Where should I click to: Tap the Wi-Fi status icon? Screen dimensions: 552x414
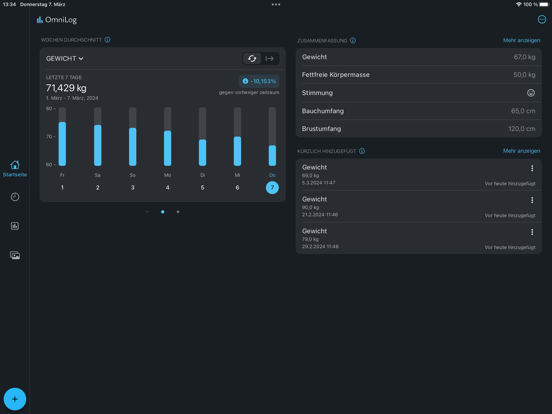click(519, 5)
